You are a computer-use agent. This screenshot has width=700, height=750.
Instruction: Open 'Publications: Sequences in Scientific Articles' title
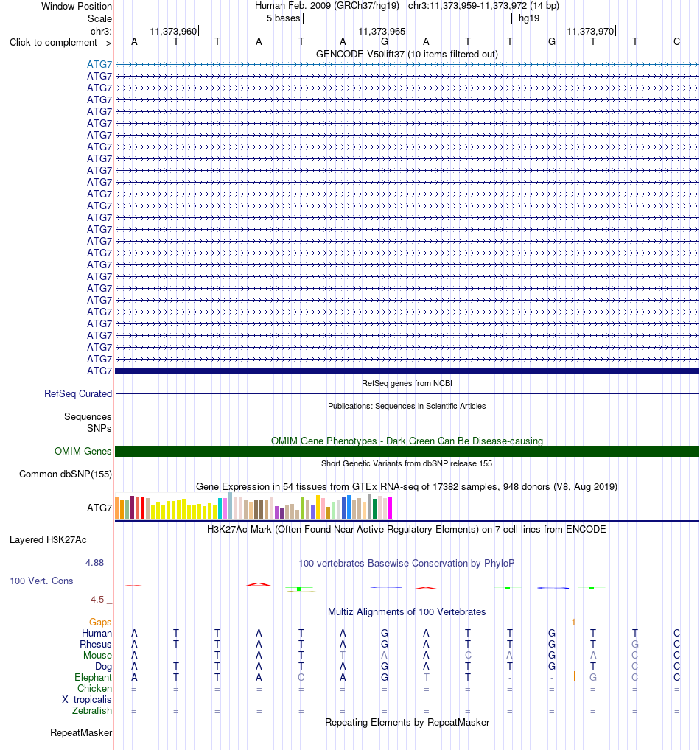click(407, 406)
